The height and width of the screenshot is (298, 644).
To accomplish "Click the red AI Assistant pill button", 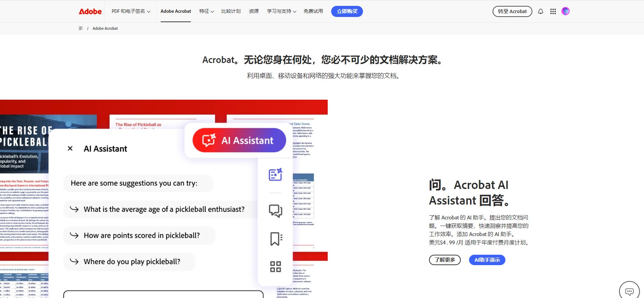I will (x=239, y=140).
